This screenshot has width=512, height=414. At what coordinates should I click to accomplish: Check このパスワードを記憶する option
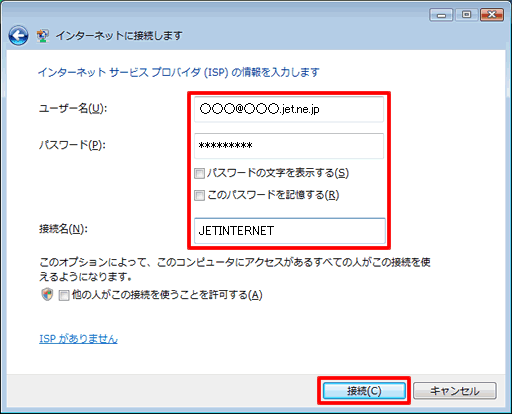[199, 195]
